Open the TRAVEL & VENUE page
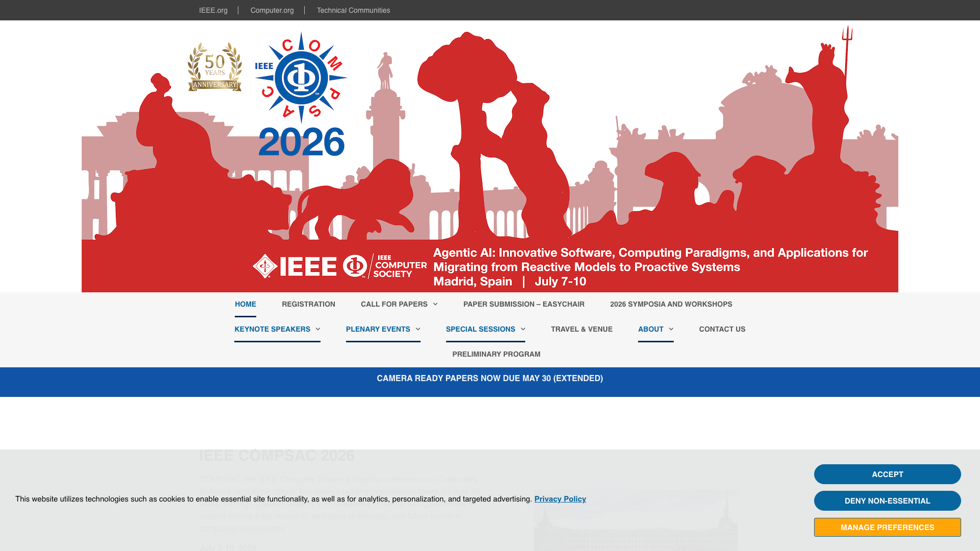 point(582,329)
